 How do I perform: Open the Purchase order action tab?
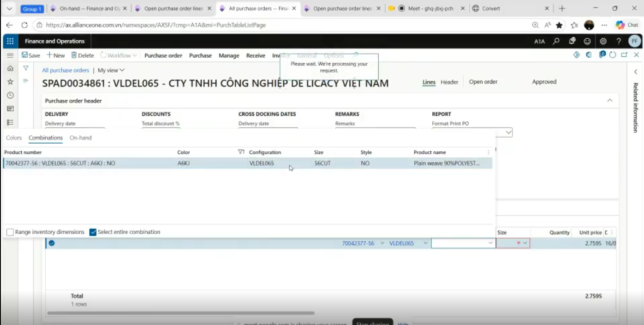163,55
